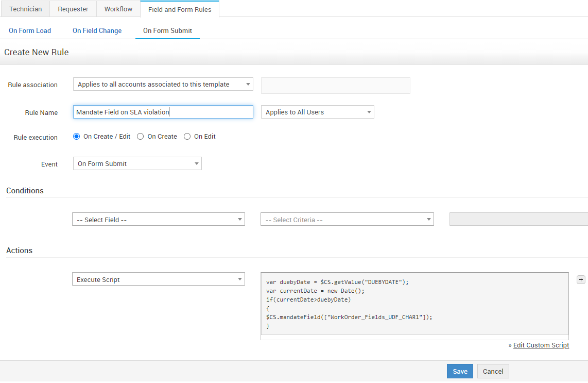Expand the Applies to All Users dropdown
This screenshot has width=588, height=383.
(x=317, y=112)
